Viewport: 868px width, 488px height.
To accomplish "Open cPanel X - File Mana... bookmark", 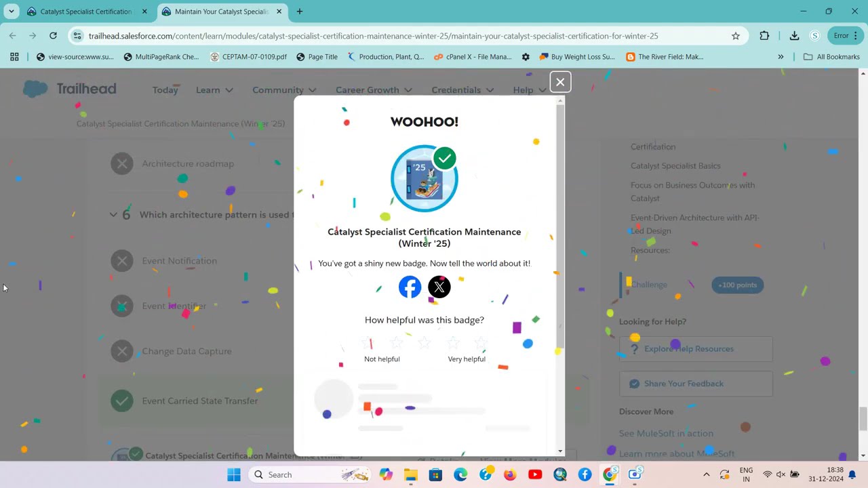I will [473, 57].
